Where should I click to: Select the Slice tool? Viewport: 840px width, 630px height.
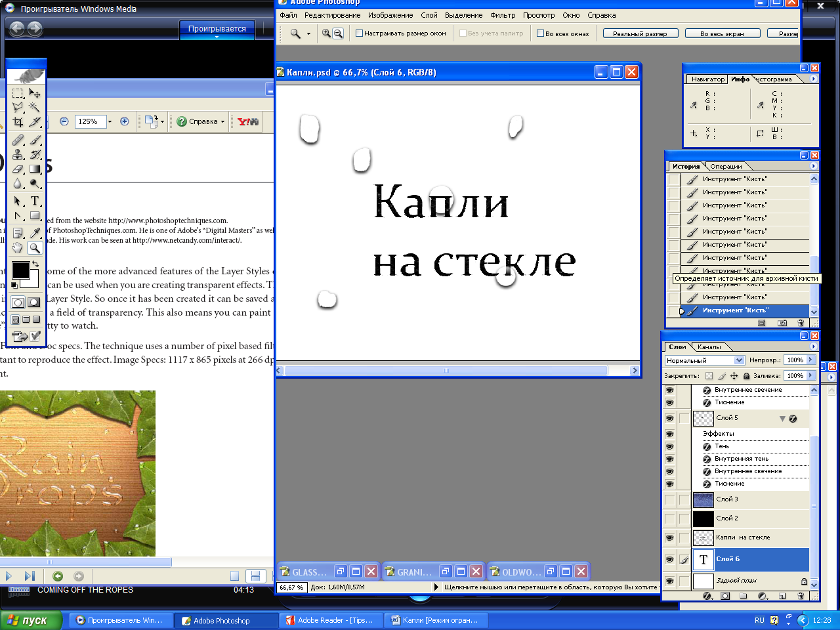coord(35,121)
